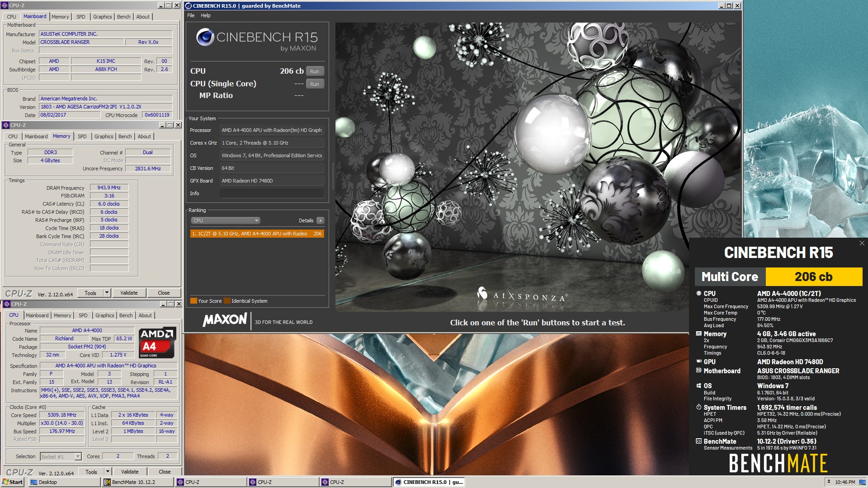This screenshot has width=868, height=488.
Task: Expand the Tools dropdown arrow in the bottom CPU-Z window
Action: pos(108,472)
